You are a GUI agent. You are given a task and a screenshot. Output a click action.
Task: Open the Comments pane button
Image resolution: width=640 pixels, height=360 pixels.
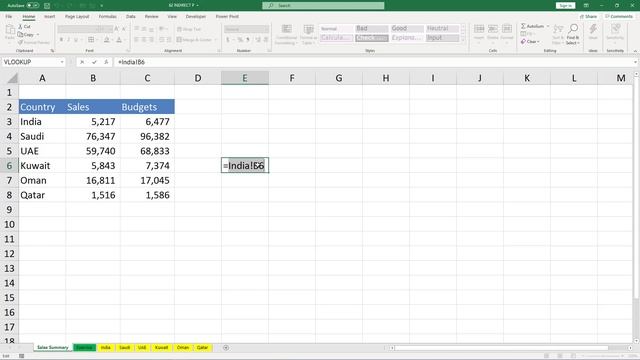[619, 16]
